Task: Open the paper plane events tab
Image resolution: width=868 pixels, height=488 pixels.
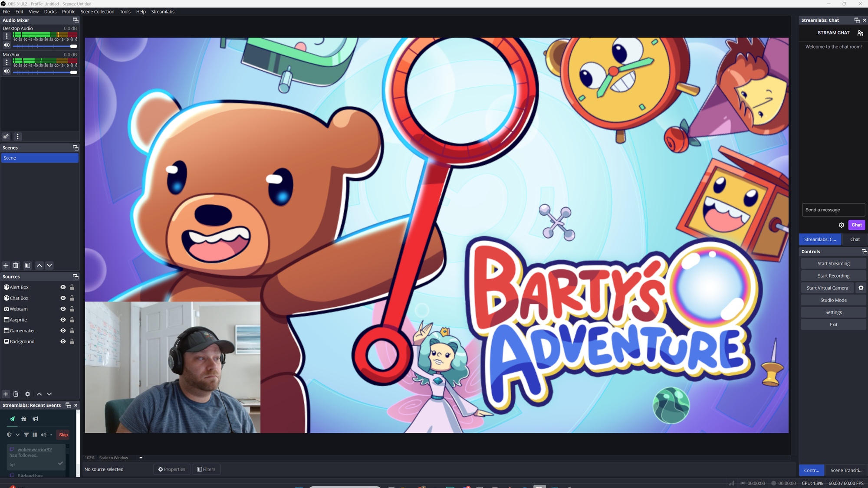Action: (x=12, y=419)
